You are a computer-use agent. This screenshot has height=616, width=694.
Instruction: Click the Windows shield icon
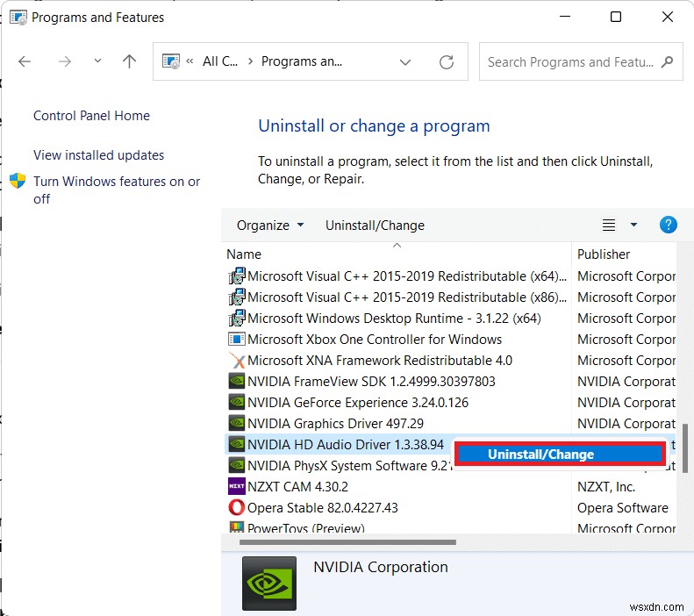18,181
